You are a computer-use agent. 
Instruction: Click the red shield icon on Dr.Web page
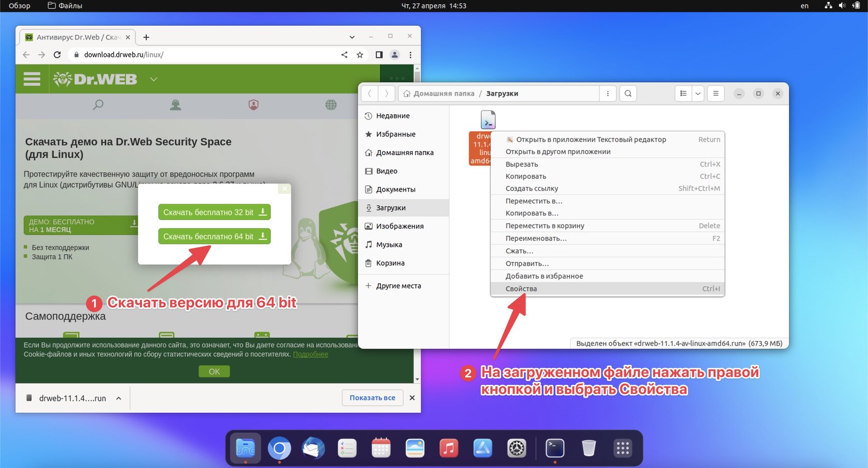pos(253,105)
